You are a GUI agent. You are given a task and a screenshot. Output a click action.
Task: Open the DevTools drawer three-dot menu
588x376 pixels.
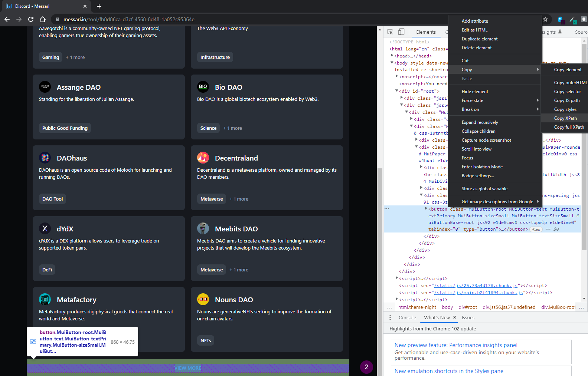pos(390,317)
